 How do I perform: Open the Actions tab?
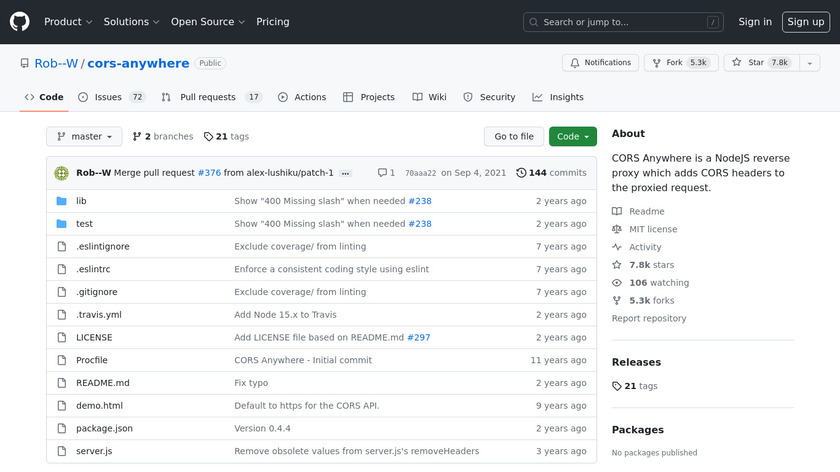(x=302, y=97)
